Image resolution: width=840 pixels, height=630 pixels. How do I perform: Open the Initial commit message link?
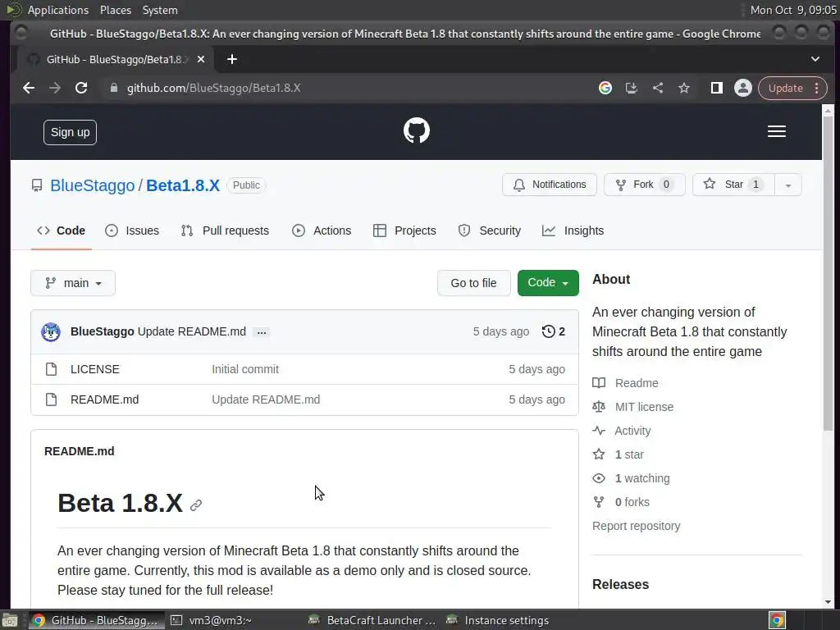point(245,369)
